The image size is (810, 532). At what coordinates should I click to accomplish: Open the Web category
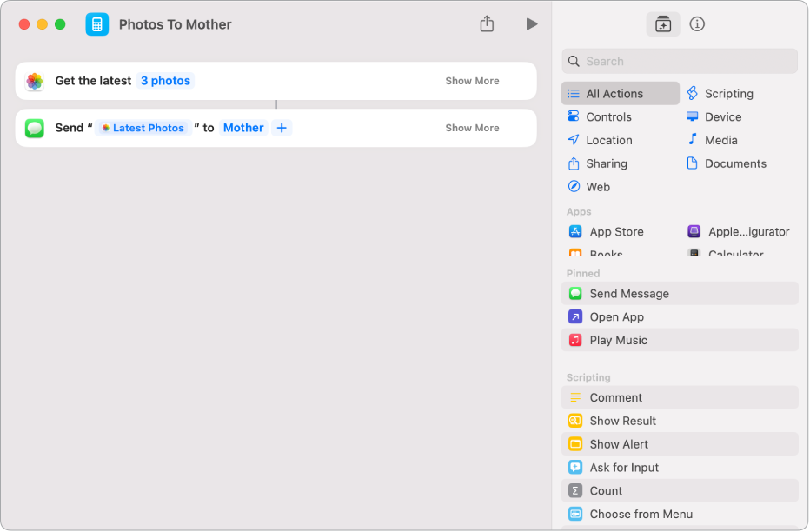tap(588, 187)
